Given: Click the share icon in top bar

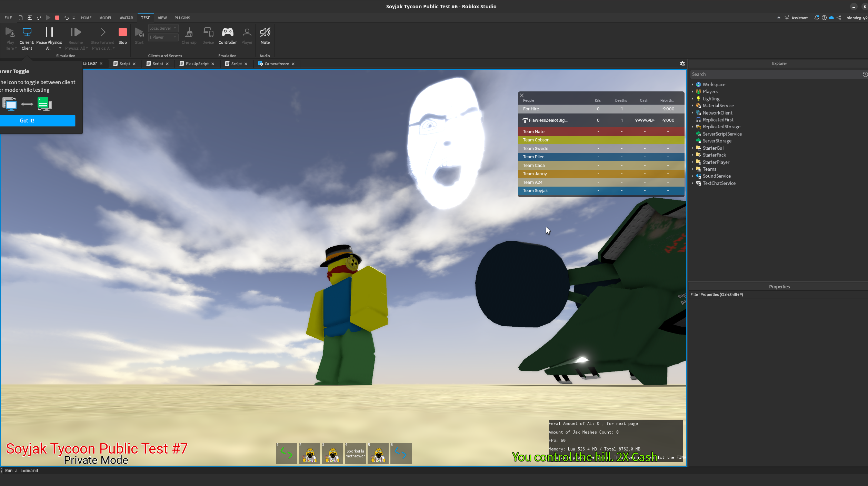Looking at the screenshot, I should tap(839, 18).
